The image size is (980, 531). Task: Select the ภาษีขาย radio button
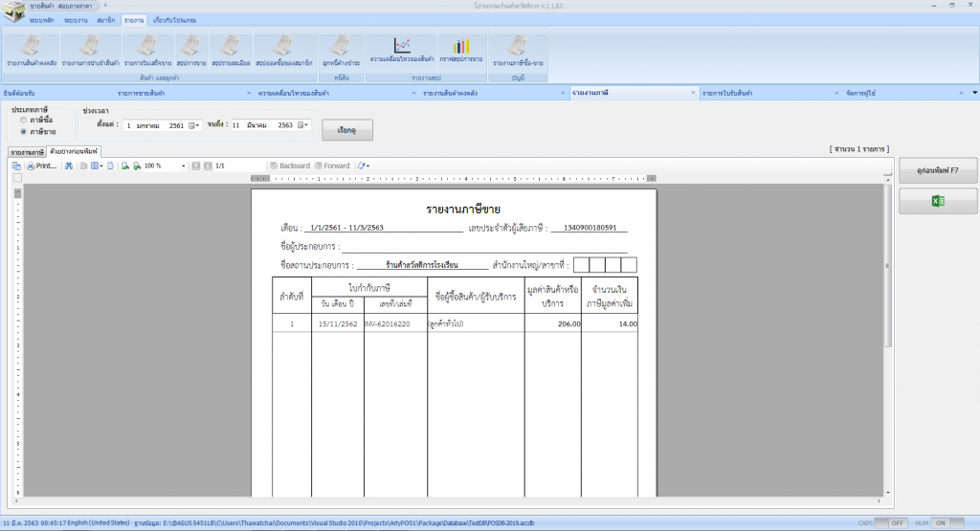point(23,131)
